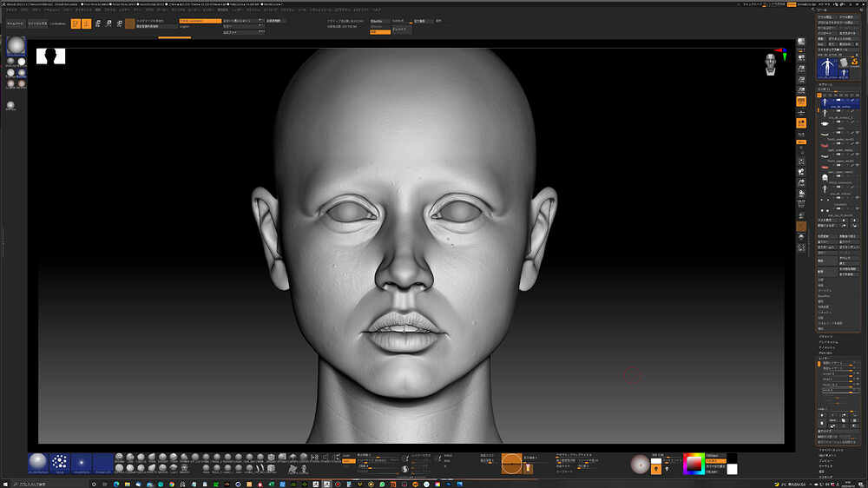
Task: Click the AAHalf icon on right shelf
Action: pos(801,90)
